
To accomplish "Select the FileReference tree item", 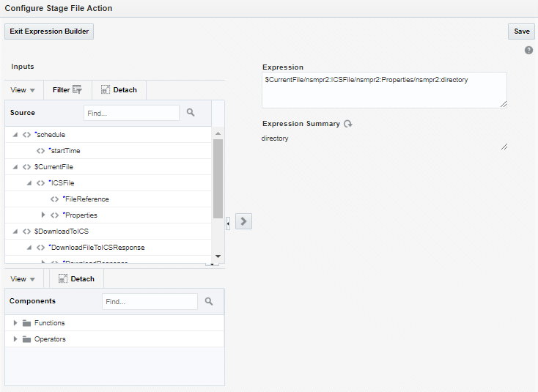I will point(86,199).
